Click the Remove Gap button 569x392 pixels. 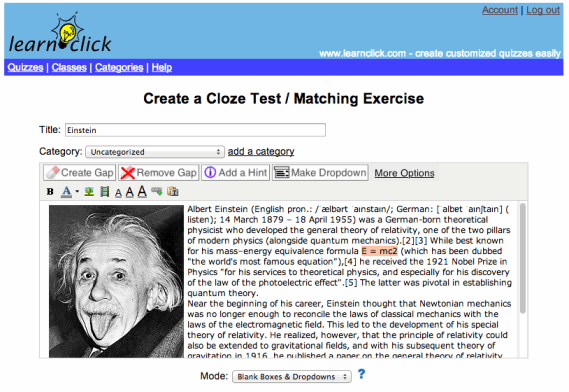[x=159, y=173]
